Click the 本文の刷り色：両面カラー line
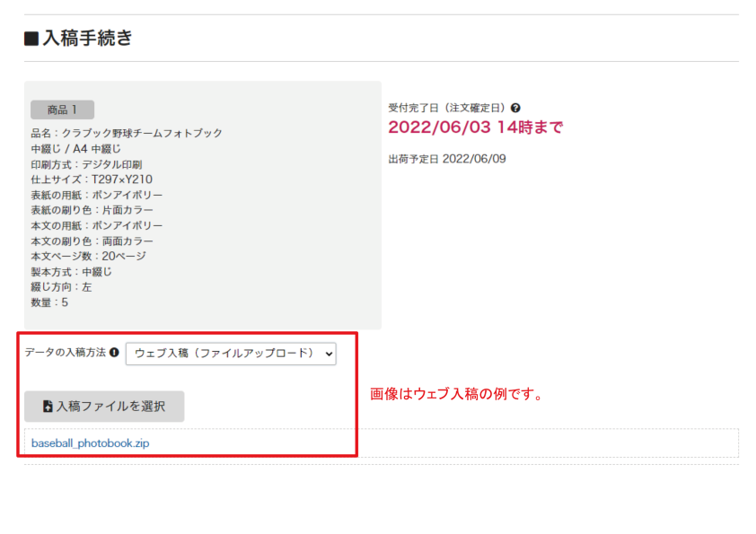The height and width of the screenshot is (534, 756). click(92, 241)
